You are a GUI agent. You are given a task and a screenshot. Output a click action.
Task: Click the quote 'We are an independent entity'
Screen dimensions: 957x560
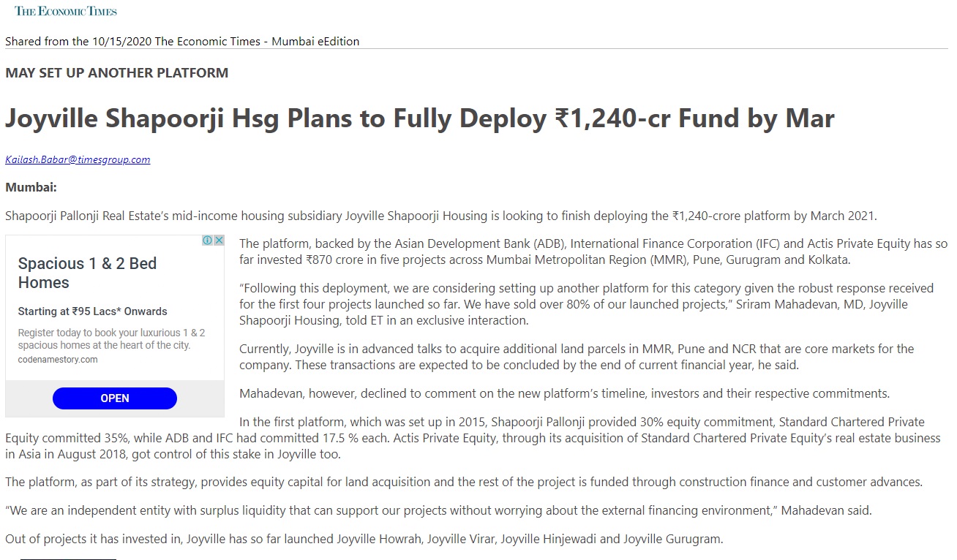(x=438, y=510)
